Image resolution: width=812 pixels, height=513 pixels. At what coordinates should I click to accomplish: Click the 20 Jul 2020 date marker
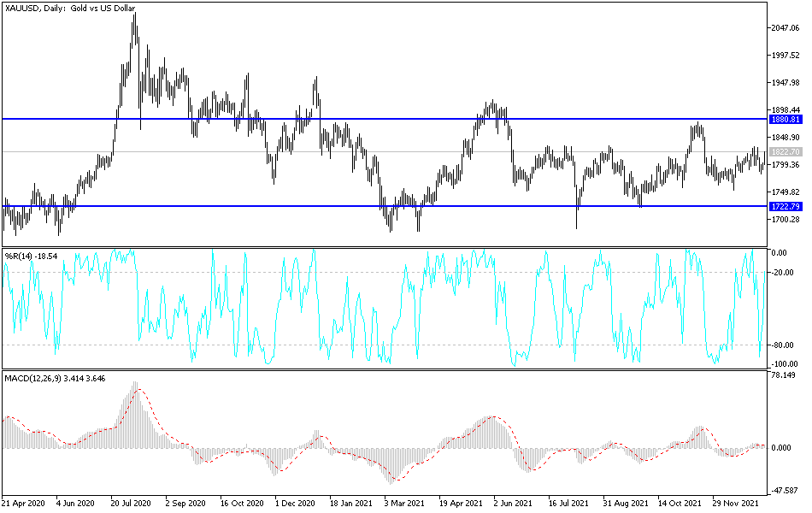click(131, 503)
